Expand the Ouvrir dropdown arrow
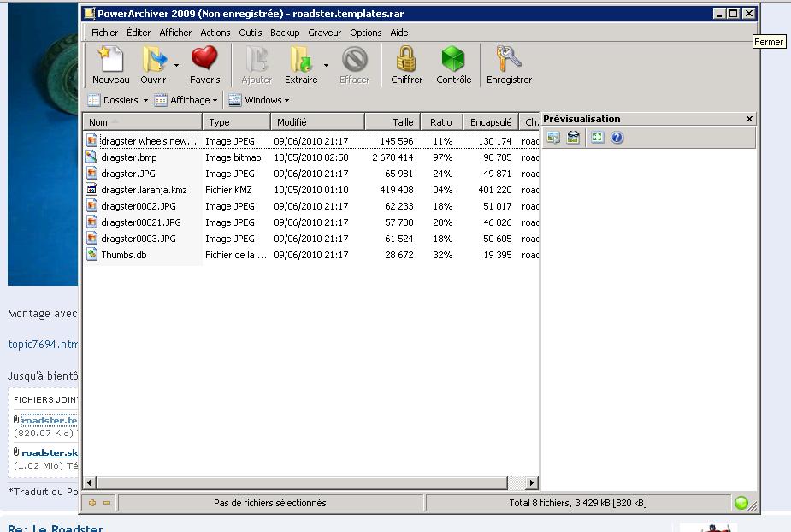 pyautogui.click(x=177, y=65)
